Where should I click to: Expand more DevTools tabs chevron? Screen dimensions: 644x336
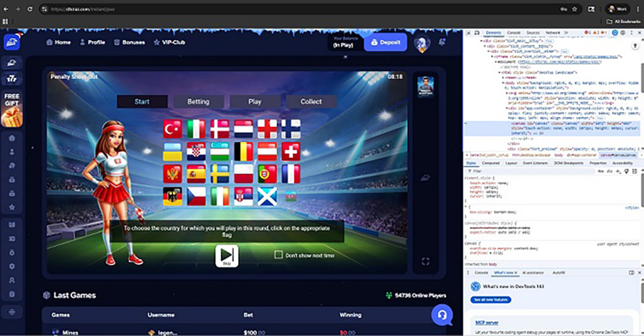[566, 33]
